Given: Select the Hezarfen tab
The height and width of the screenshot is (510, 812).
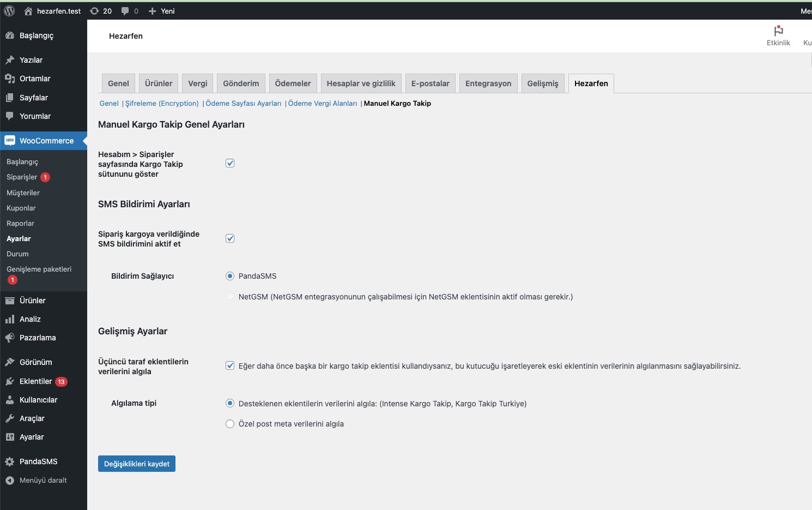Looking at the screenshot, I should (591, 83).
